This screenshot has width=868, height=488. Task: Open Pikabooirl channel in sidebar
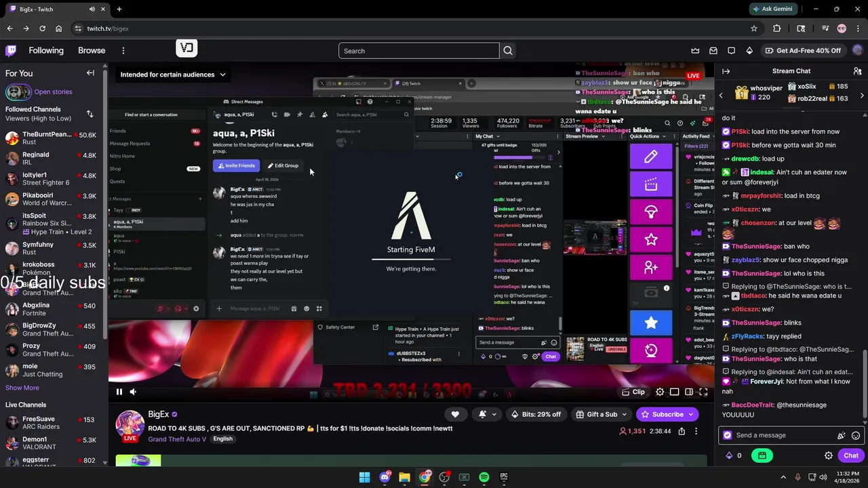point(51,199)
